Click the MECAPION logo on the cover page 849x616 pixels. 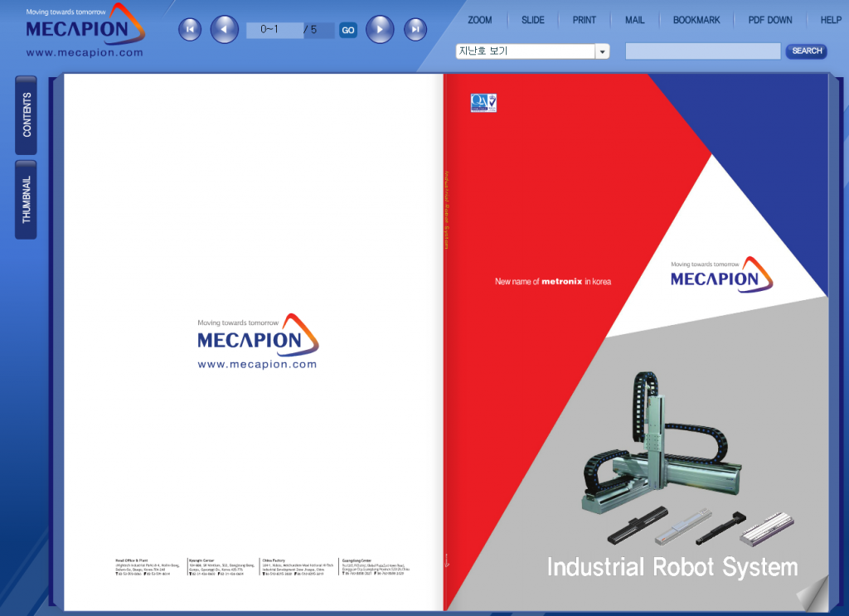[x=722, y=275]
